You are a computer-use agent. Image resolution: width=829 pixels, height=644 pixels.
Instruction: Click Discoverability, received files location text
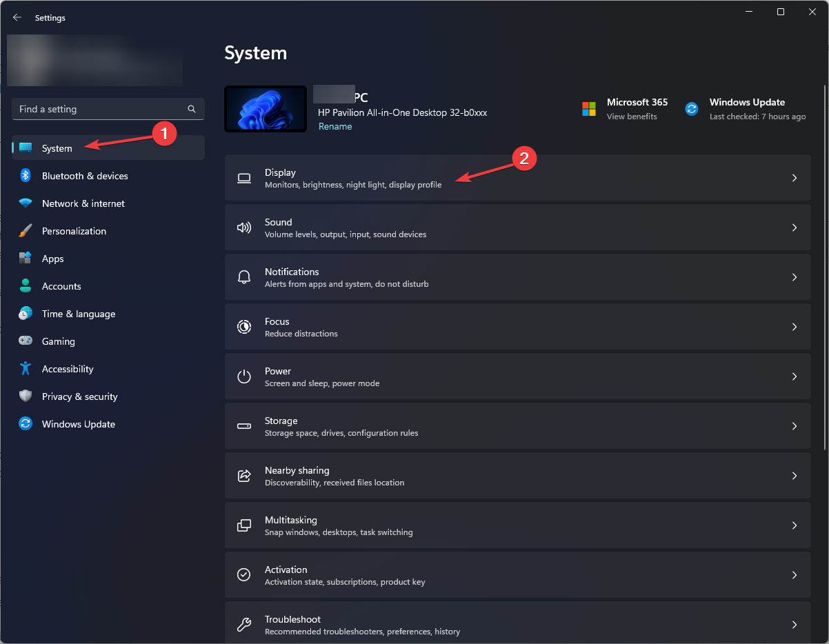334,483
